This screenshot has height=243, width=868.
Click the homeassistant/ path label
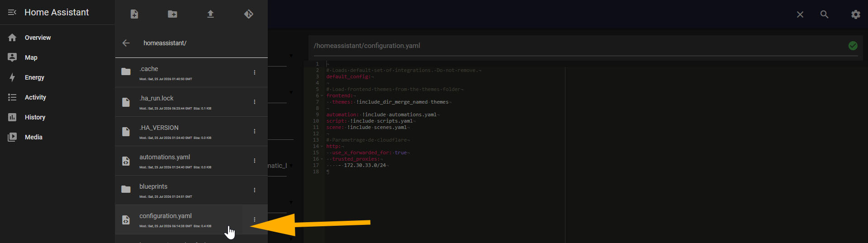165,43
